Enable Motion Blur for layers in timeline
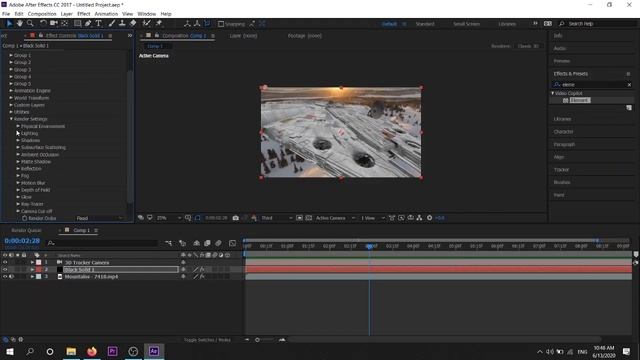Image resolution: width=640 pixels, height=360 pixels. [x=218, y=243]
